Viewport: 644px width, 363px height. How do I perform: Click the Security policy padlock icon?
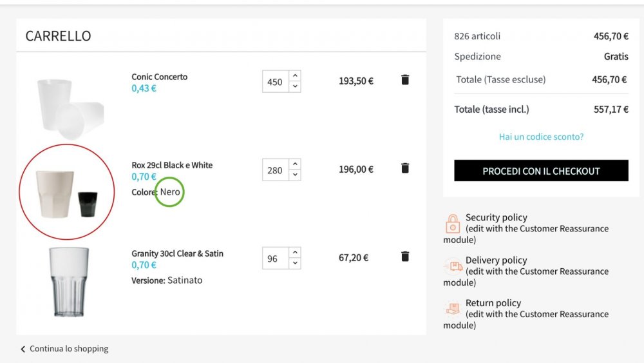point(453,224)
